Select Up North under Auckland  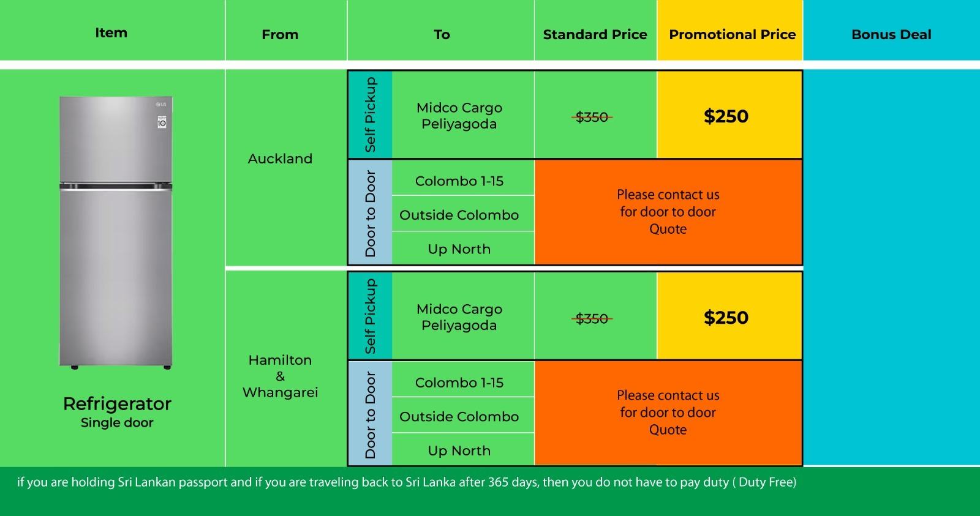tap(459, 249)
